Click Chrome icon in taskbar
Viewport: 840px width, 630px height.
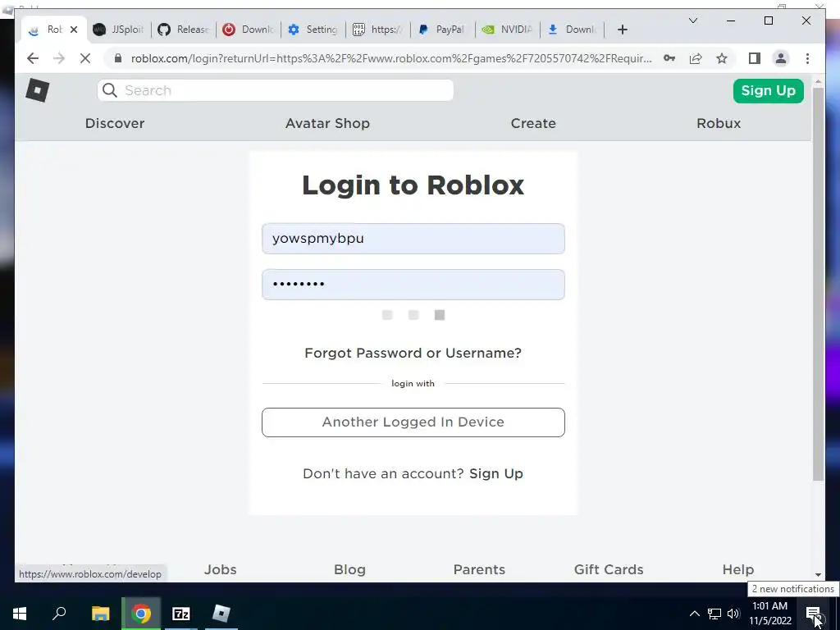141,614
